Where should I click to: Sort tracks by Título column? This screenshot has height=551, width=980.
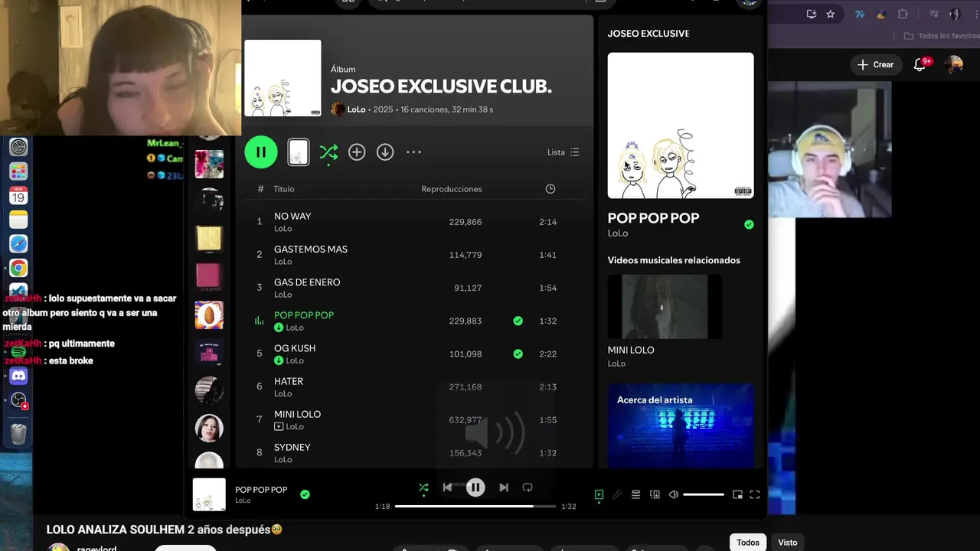coord(284,189)
